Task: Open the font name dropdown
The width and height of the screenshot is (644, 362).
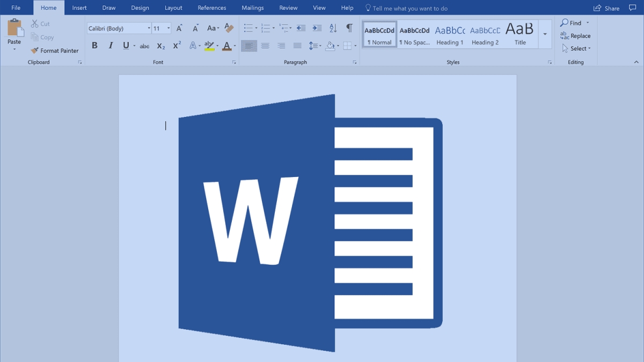Action: pos(149,27)
